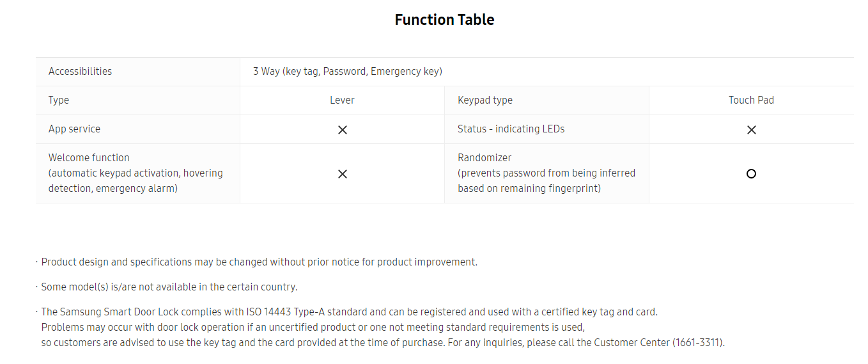
Task: Select the Accessibilities row label
Action: [80, 72]
